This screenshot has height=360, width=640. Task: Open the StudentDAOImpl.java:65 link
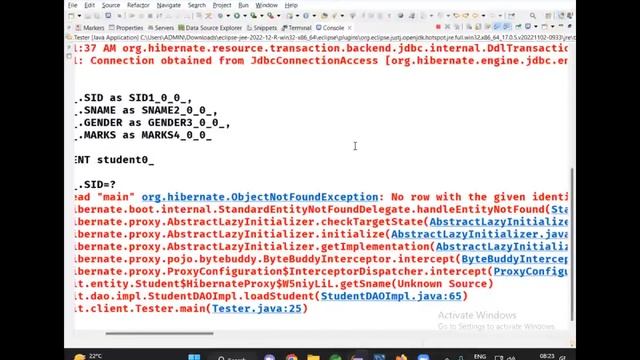pos(391,296)
